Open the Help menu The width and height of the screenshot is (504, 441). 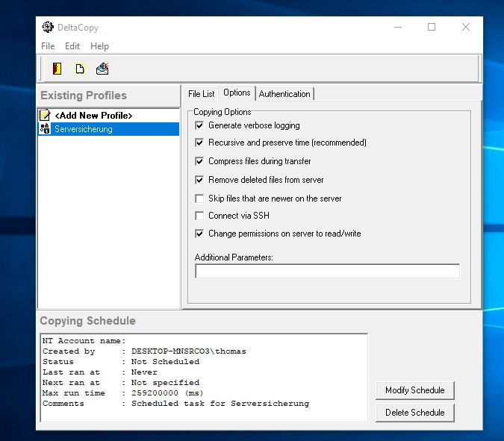tap(99, 46)
